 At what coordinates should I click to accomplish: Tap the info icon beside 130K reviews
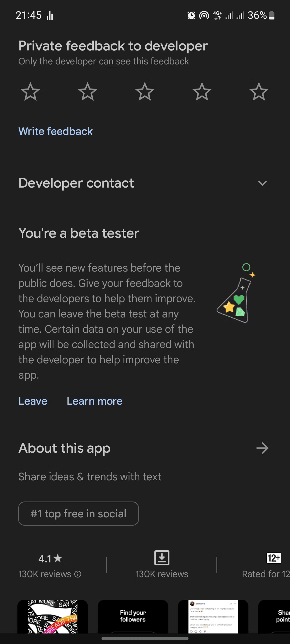click(x=78, y=574)
